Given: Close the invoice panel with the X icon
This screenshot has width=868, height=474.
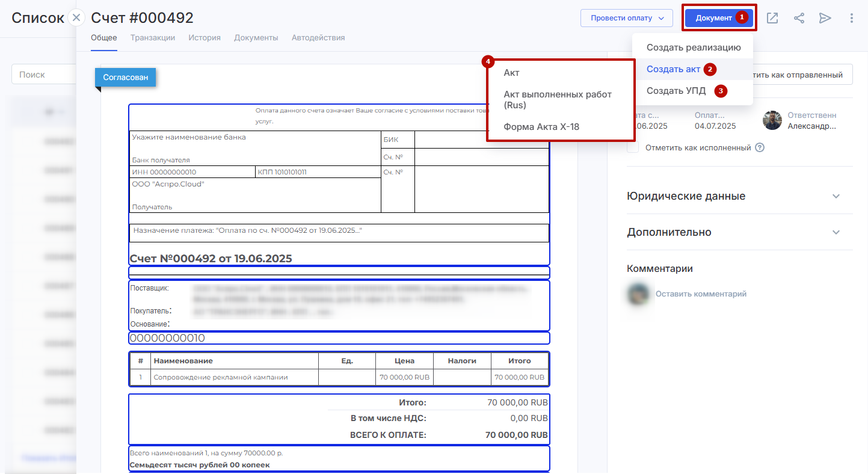Looking at the screenshot, I should [76, 17].
